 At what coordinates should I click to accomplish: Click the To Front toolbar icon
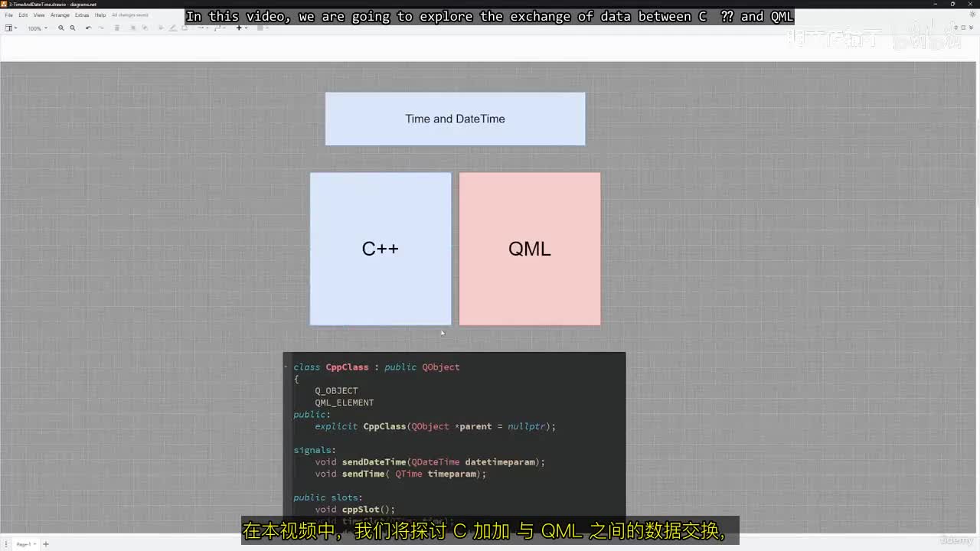pos(132,28)
